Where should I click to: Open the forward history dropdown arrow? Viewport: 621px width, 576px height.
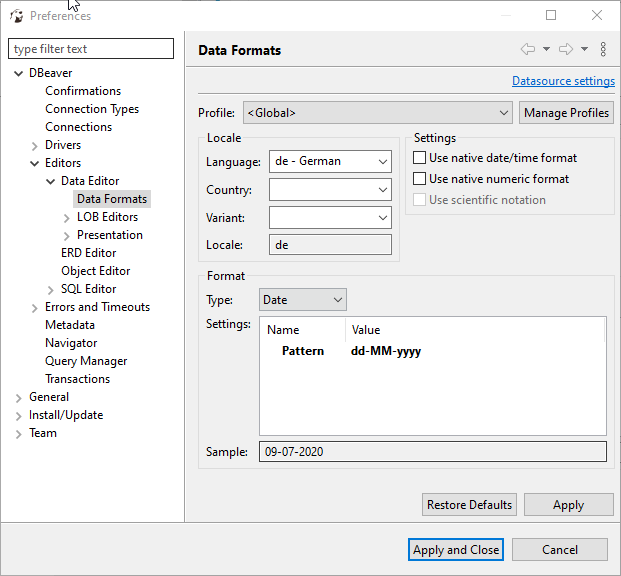coord(584,50)
